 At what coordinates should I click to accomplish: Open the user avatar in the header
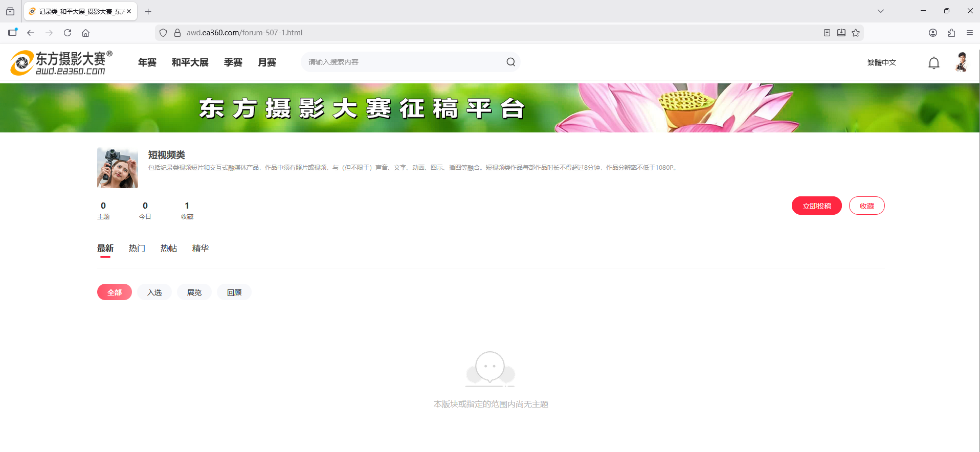point(961,62)
